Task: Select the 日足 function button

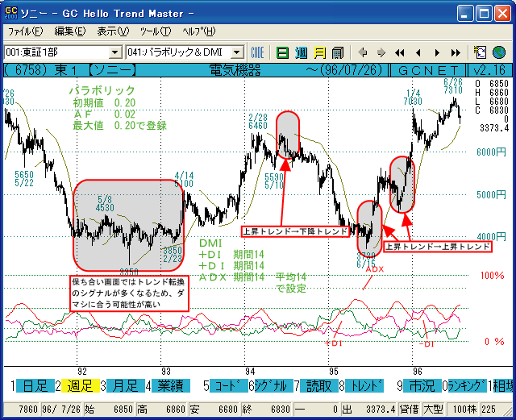Action: click(35, 386)
